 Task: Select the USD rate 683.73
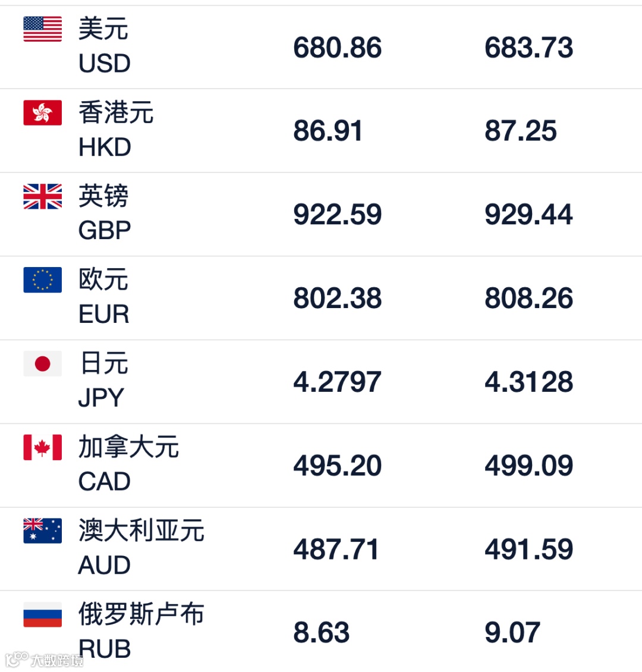529,47
